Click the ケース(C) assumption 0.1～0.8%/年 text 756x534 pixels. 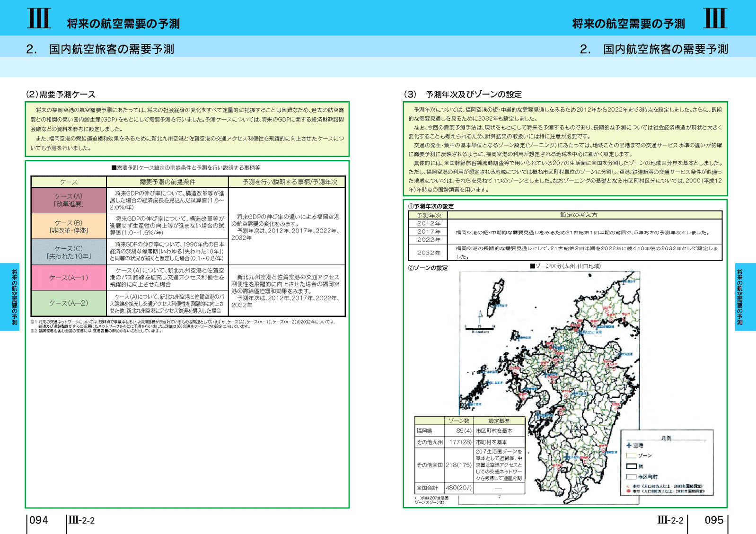[167, 251]
